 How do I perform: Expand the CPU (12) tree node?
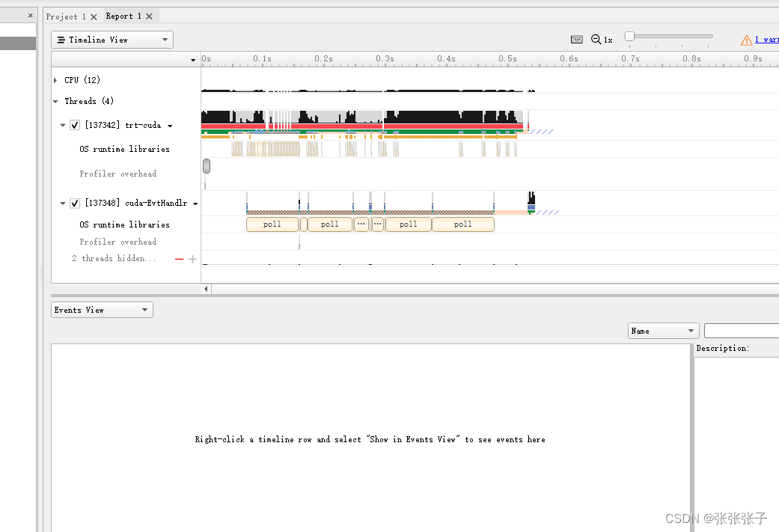pos(55,80)
